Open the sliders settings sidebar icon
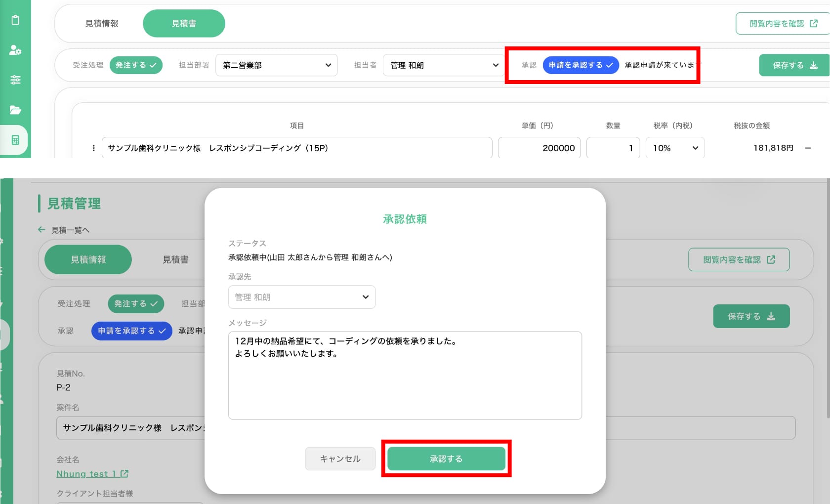 [x=15, y=80]
